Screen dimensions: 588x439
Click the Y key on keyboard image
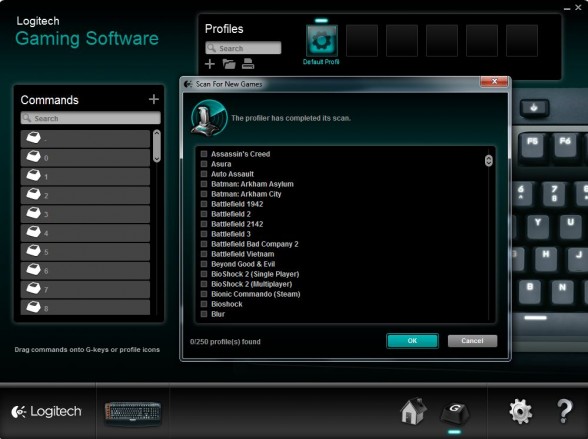[538, 226]
